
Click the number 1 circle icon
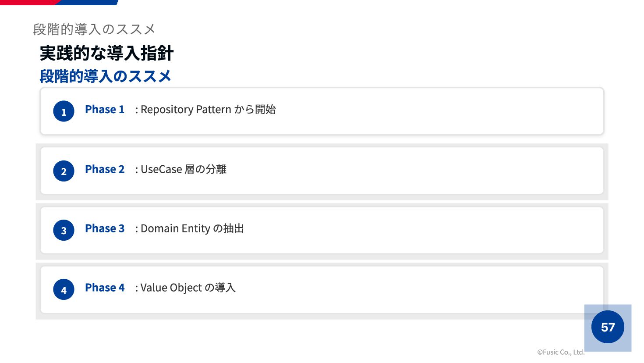(64, 111)
